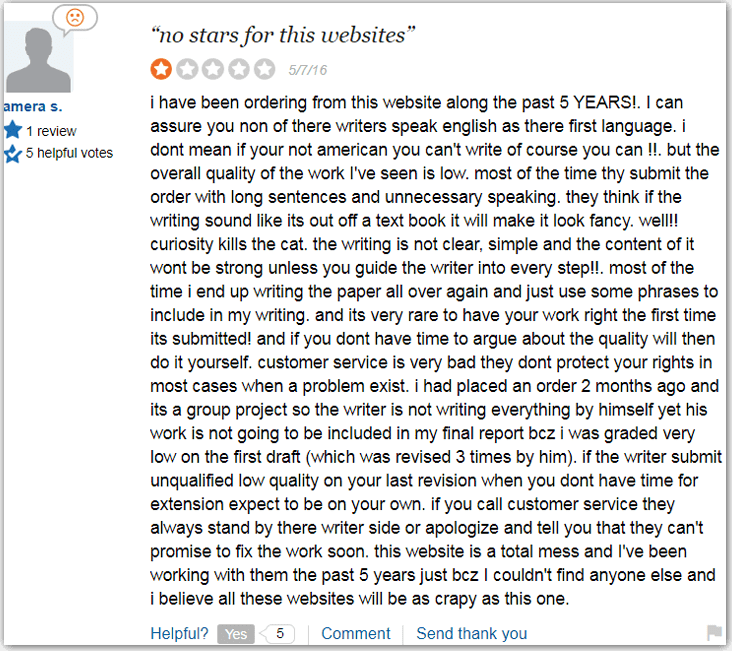The image size is (732, 651).
Task: Flag this review with the flag icon
Action: (714, 632)
